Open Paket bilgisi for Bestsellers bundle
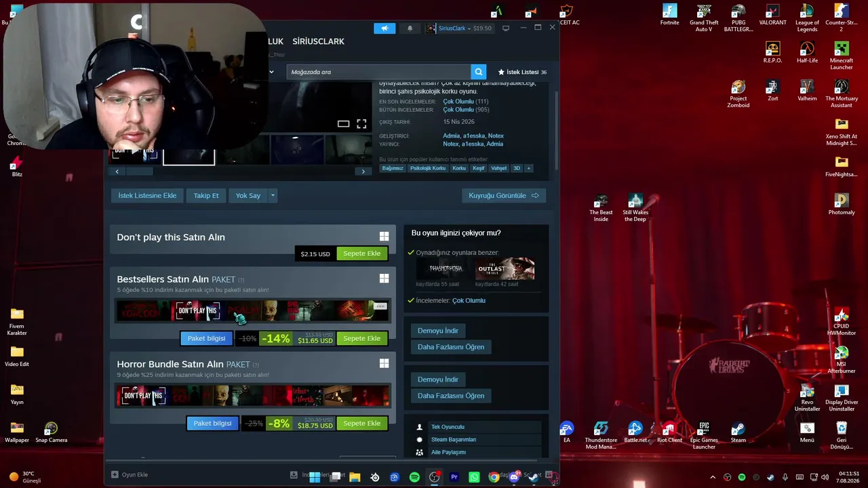Viewport: 868px width, 488px height. pyautogui.click(x=206, y=338)
